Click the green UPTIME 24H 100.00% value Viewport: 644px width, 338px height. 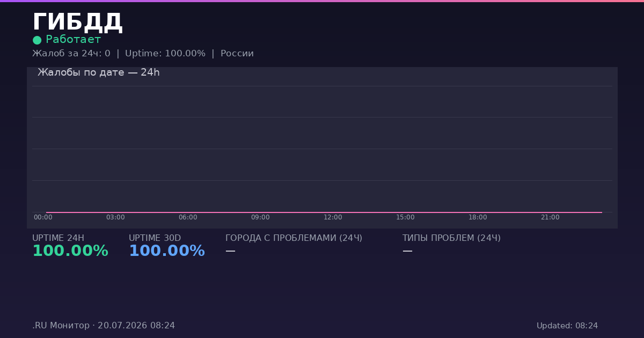click(x=70, y=251)
